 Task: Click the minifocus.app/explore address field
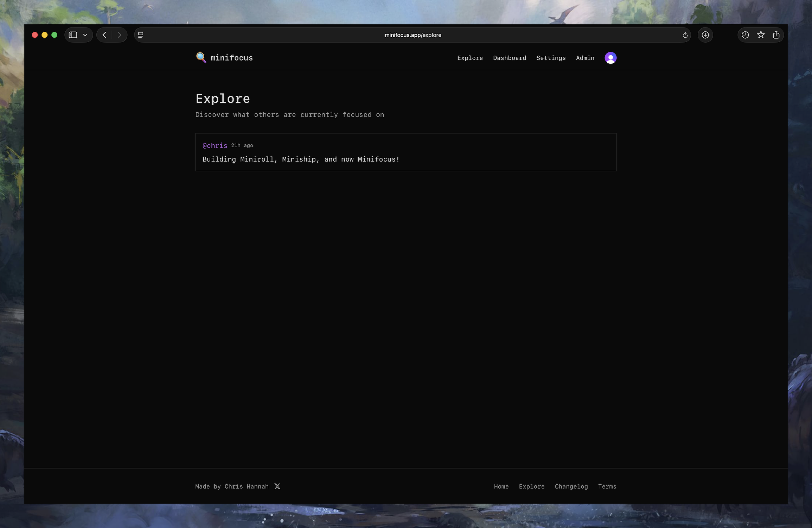413,35
